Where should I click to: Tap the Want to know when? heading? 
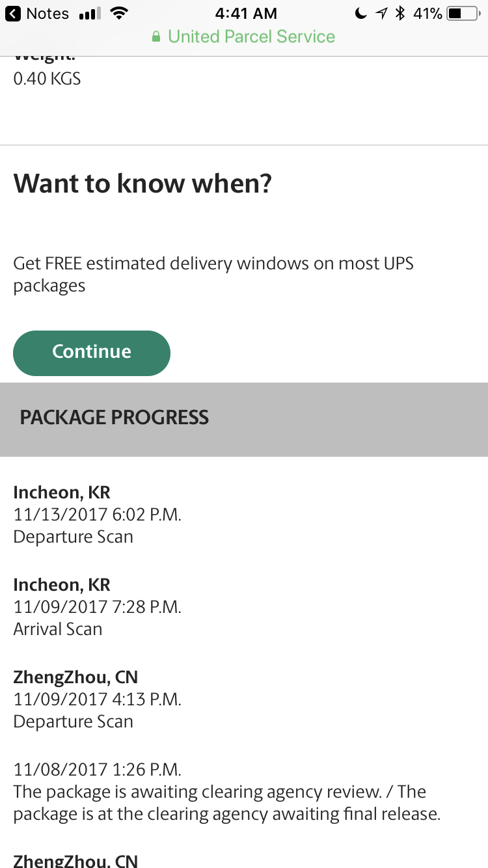(x=142, y=183)
